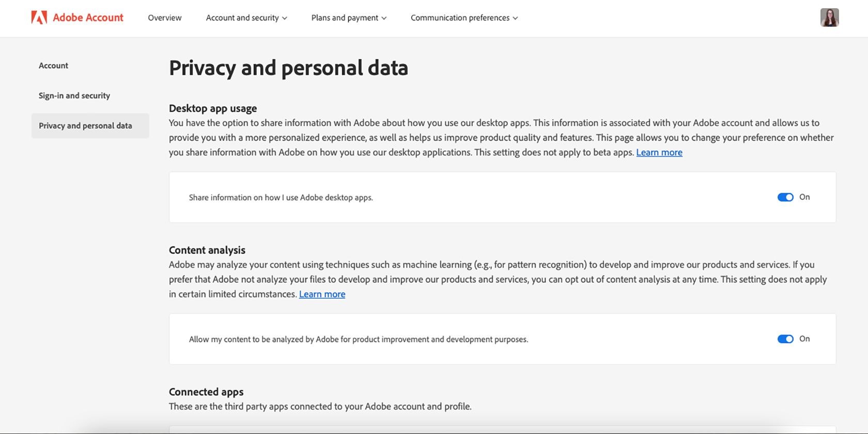The height and width of the screenshot is (434, 868).
Task: Turn off desktop app usage sharing toggle
Action: coord(785,197)
